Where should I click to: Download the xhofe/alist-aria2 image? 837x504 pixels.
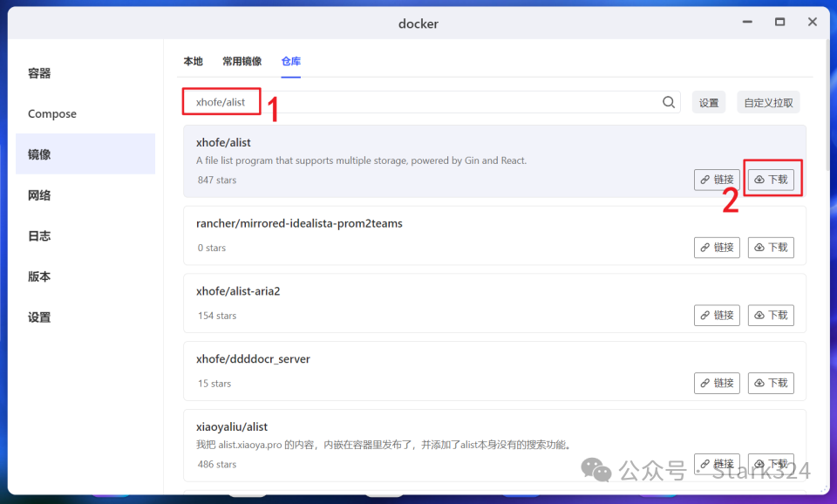coord(771,315)
